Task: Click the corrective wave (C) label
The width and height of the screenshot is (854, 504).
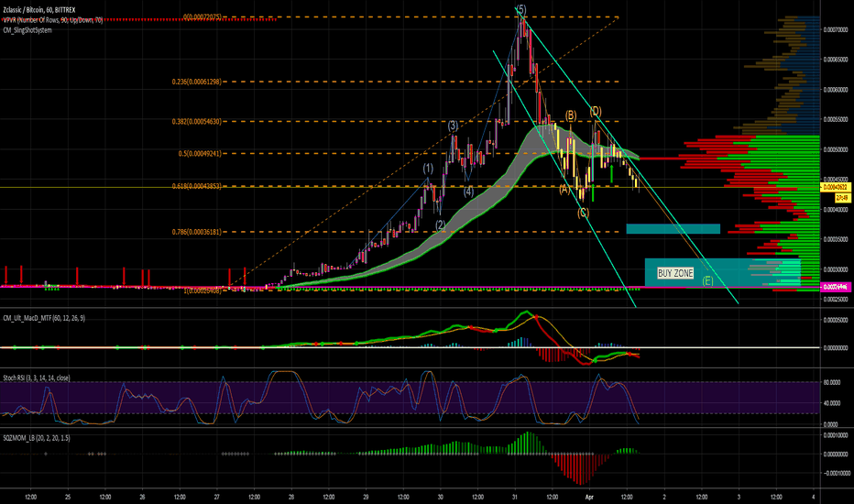Action: [x=584, y=213]
